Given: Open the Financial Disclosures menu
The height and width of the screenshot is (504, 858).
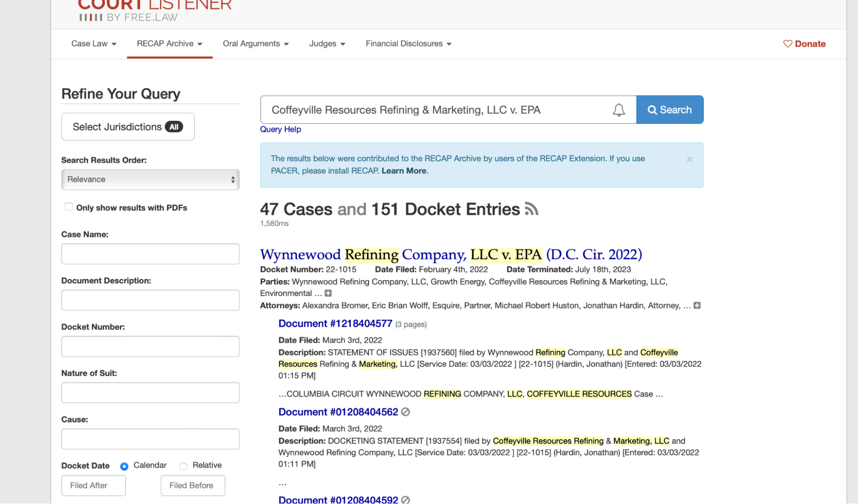Looking at the screenshot, I should [x=407, y=43].
